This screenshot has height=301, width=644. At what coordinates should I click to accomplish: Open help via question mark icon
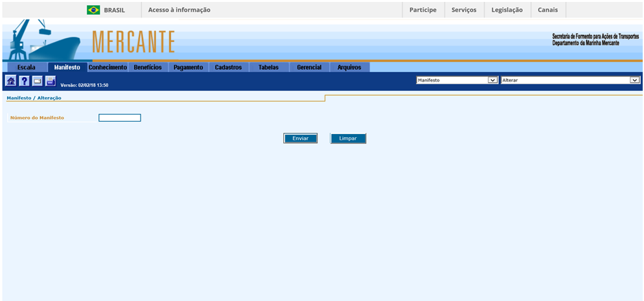(24, 81)
